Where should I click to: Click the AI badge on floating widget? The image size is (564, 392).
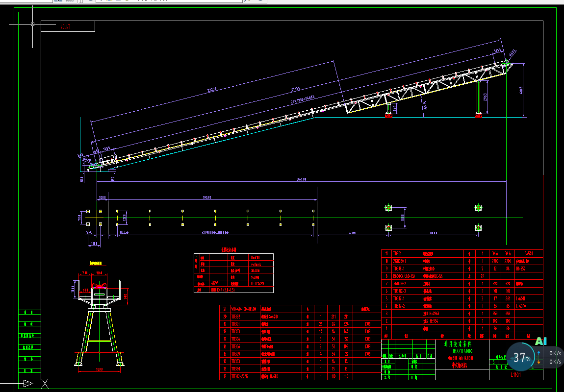coord(540,341)
